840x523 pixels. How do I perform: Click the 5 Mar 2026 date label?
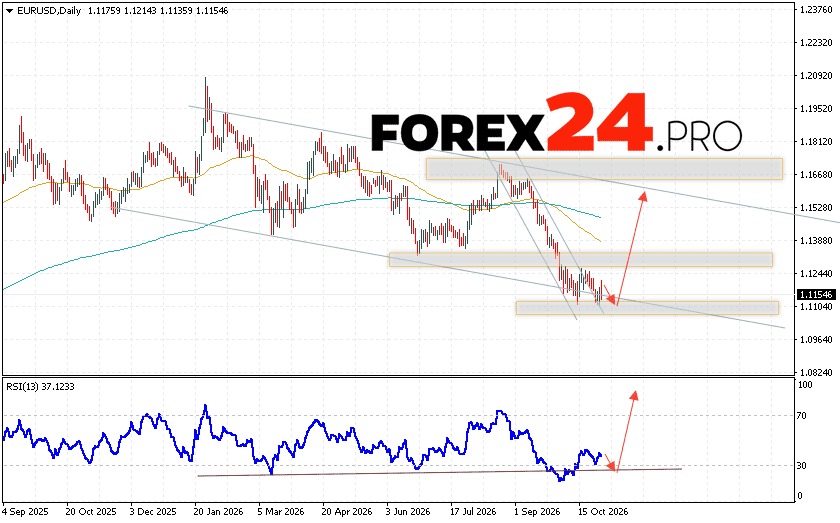pos(282,512)
